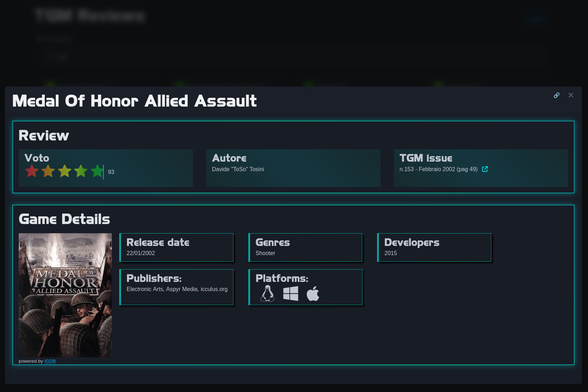
Task: Click the red first rating star
Action: click(32, 171)
